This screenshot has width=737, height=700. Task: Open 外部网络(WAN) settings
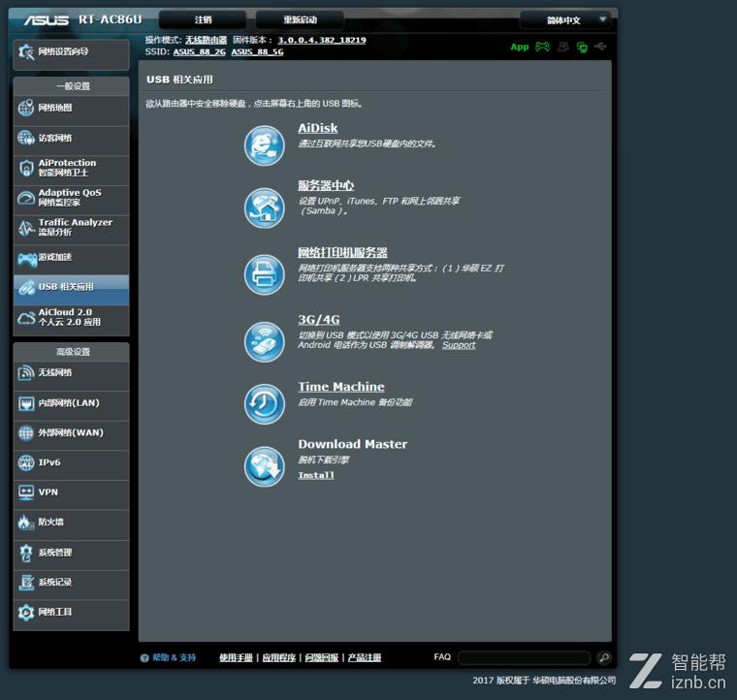(x=72, y=433)
